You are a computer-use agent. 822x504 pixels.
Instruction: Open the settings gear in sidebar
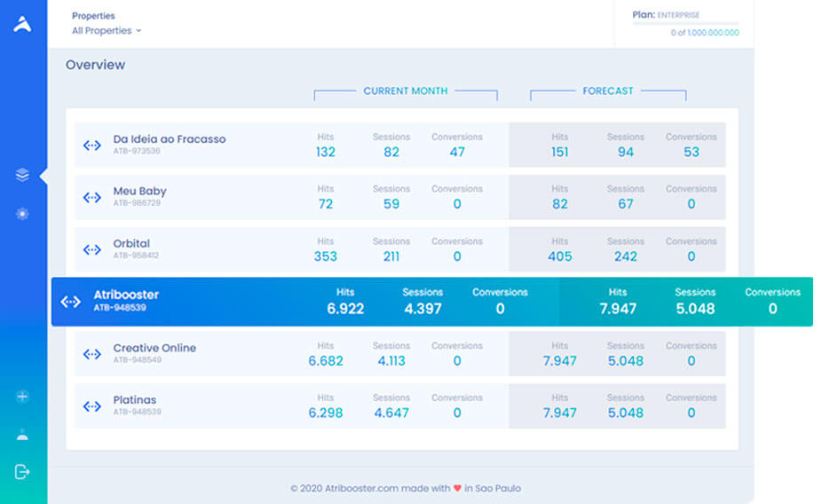tap(22, 214)
